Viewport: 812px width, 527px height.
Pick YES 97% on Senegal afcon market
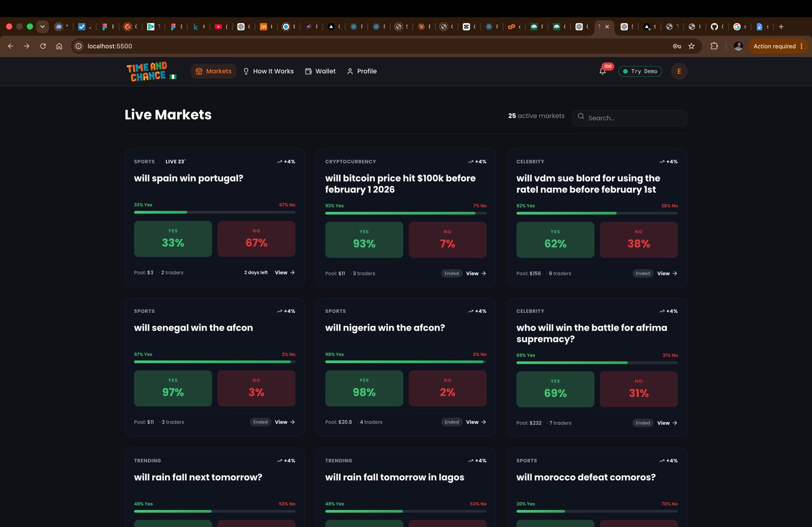173,389
